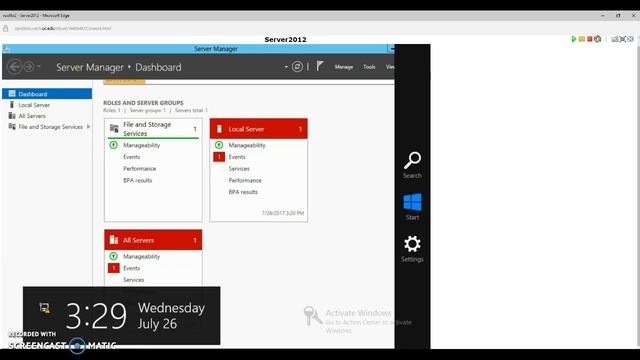Click the red Events badge in All Servers tile
Screen dimensions: 640x360
(113, 268)
